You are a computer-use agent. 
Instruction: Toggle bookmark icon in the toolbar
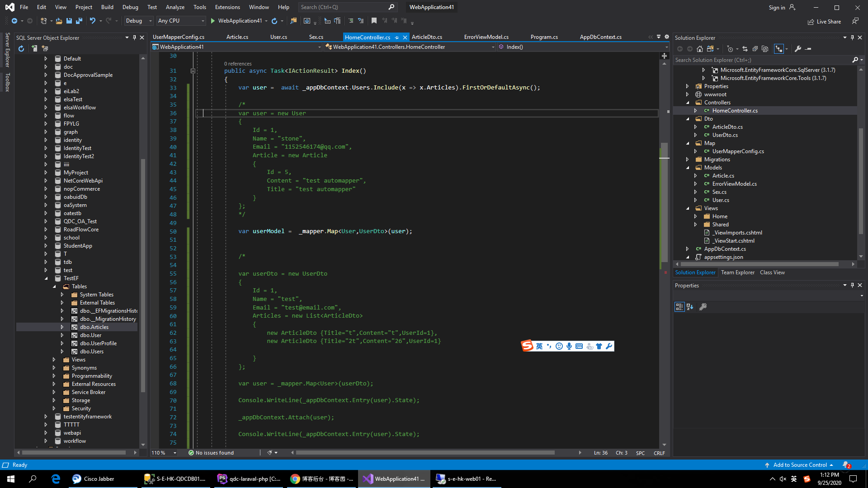coord(374,21)
